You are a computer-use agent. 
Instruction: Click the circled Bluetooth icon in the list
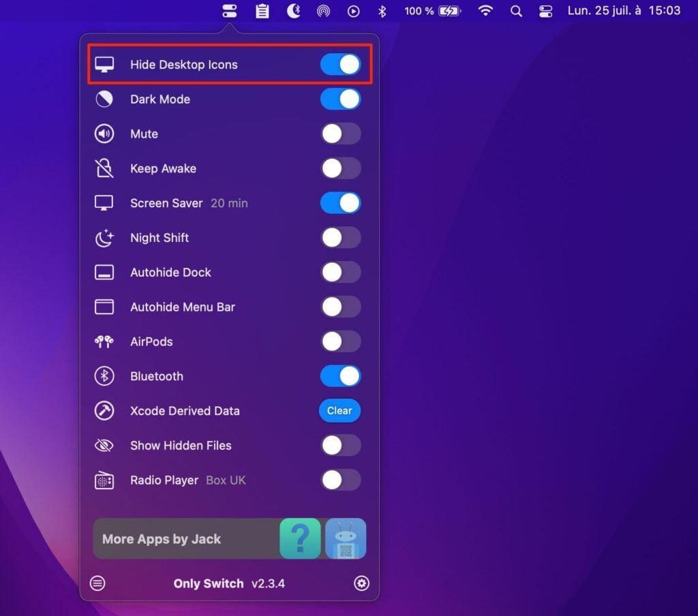click(104, 376)
